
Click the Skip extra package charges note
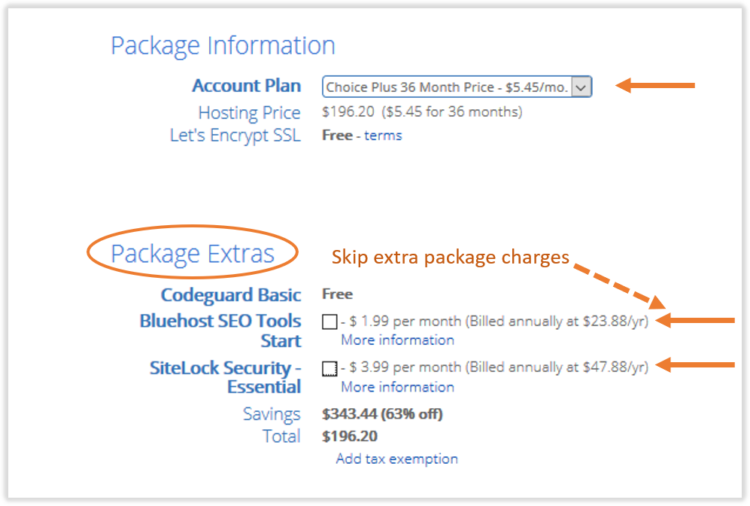coord(450,258)
